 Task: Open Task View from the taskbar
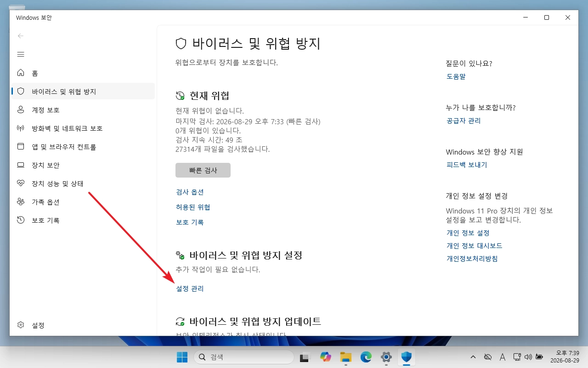[305, 357]
